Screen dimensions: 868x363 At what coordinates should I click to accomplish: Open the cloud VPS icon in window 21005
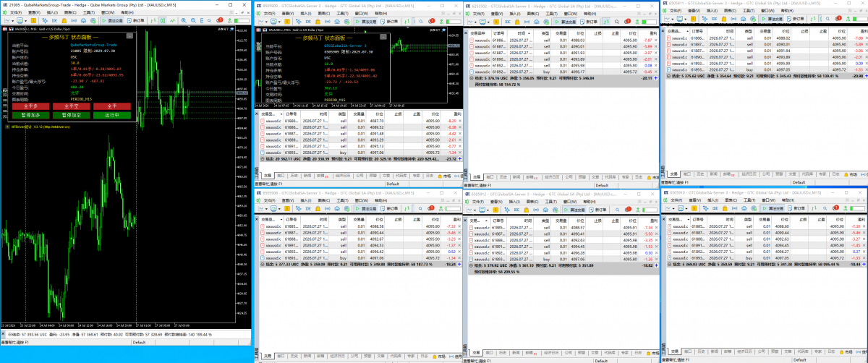pos(83,20)
